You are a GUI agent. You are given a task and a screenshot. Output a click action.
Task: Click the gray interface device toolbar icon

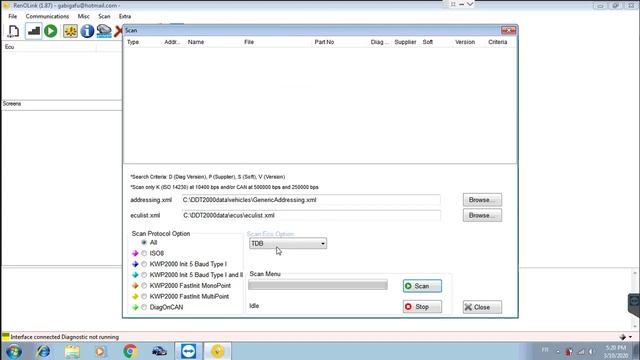(x=104, y=31)
